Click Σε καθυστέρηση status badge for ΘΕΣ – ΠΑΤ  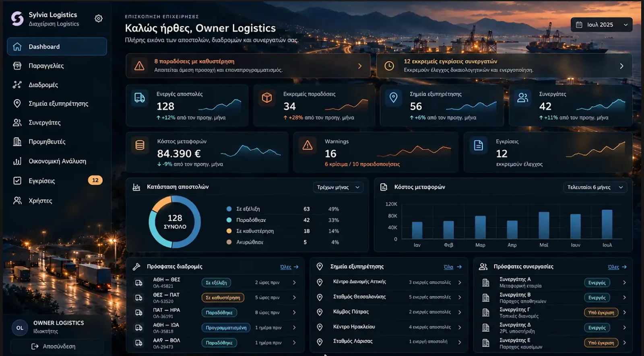tap(223, 298)
